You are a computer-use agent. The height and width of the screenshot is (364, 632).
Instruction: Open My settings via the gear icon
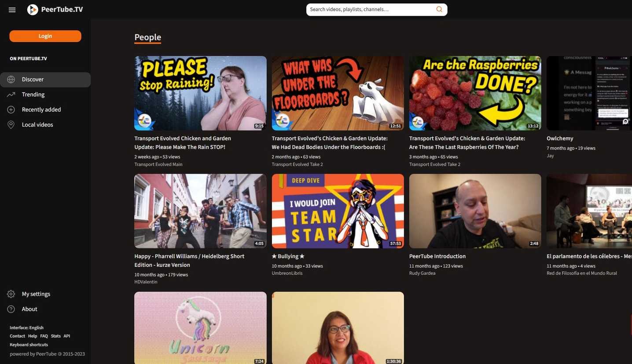click(11, 294)
